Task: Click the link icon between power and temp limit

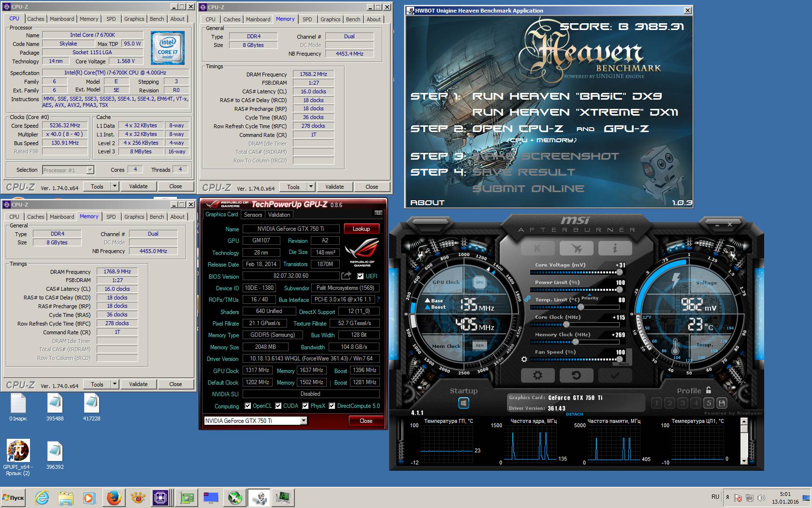Action: click(x=527, y=299)
